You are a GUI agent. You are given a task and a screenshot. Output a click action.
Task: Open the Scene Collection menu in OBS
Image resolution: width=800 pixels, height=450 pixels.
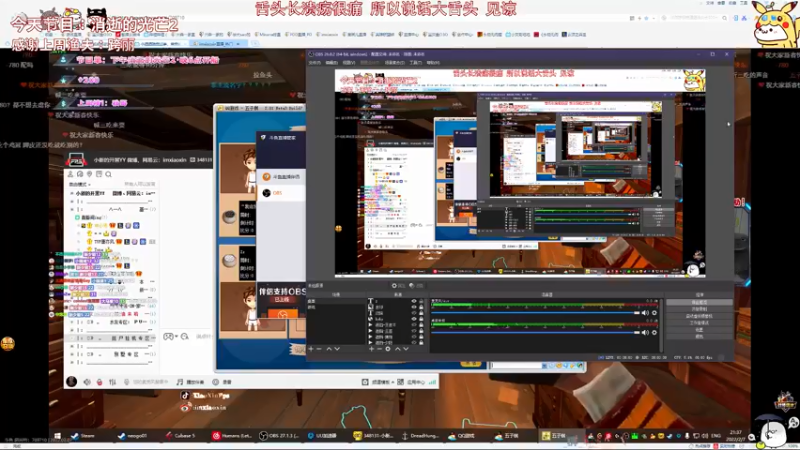394,63
